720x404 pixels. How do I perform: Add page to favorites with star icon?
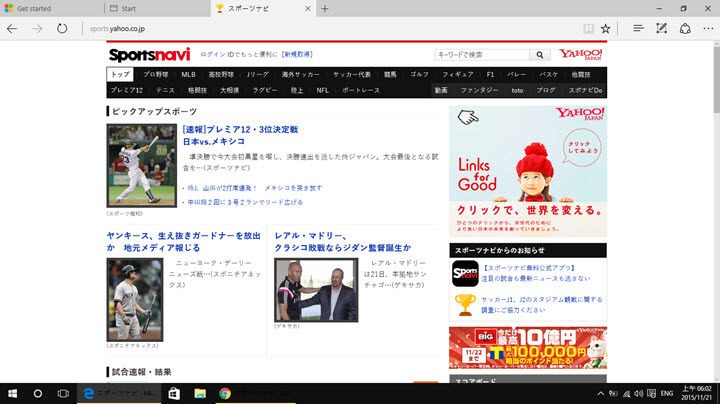(606, 28)
